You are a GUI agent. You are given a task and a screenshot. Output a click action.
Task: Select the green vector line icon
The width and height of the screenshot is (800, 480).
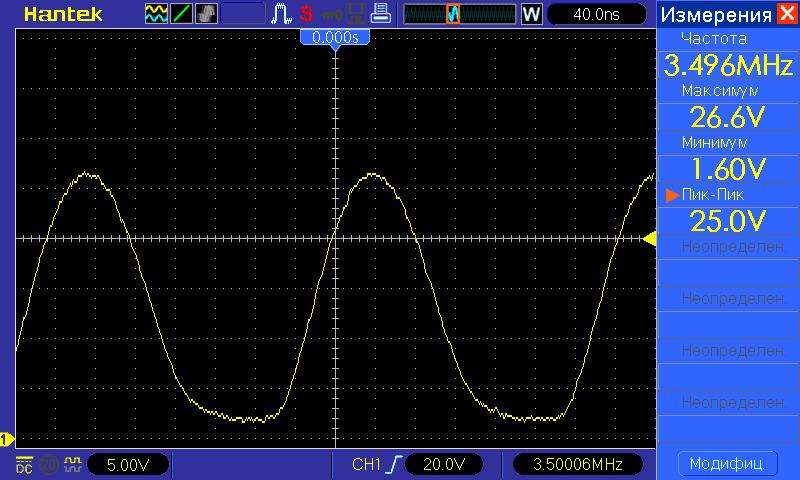tap(182, 14)
